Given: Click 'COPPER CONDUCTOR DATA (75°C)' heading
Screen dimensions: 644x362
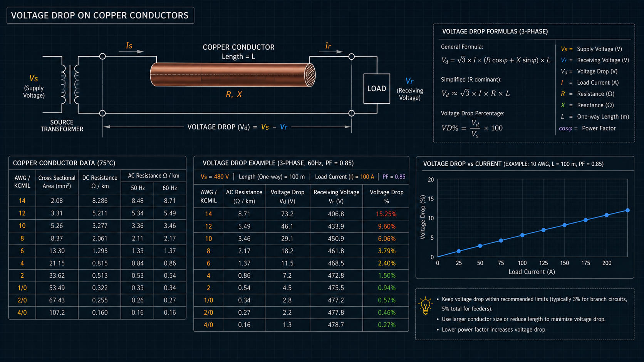Looking at the screenshot, I should tap(64, 163).
